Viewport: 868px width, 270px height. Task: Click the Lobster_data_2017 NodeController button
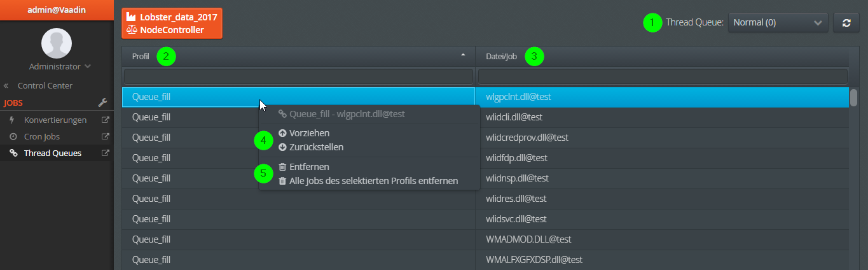[172, 23]
